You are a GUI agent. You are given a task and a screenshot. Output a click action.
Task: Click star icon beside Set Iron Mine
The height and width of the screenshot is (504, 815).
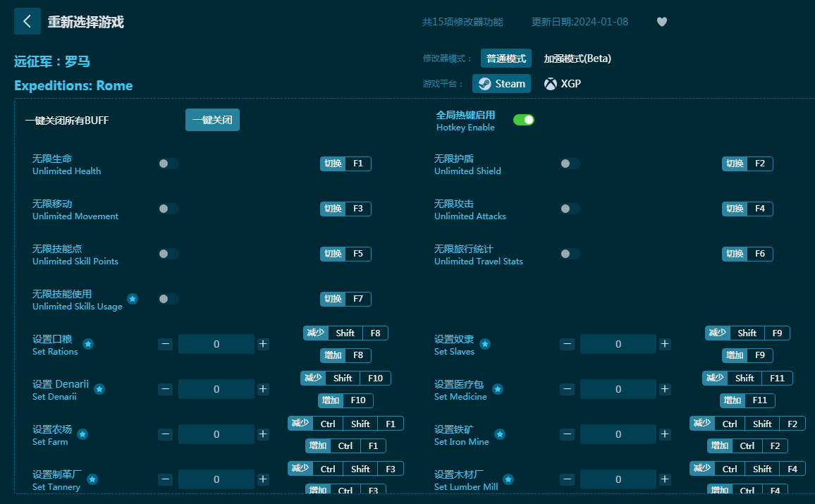click(x=500, y=434)
